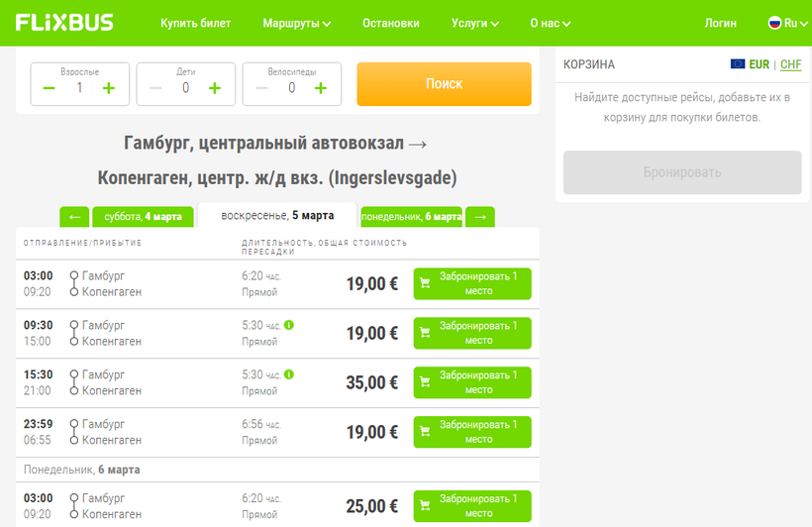Screen dimensions: 812x527
Task: Click the children count value field
Action: tap(185, 88)
